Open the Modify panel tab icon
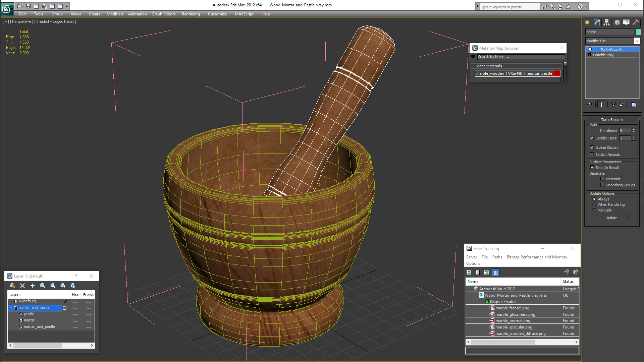This screenshot has width=644, height=362. (597, 22)
